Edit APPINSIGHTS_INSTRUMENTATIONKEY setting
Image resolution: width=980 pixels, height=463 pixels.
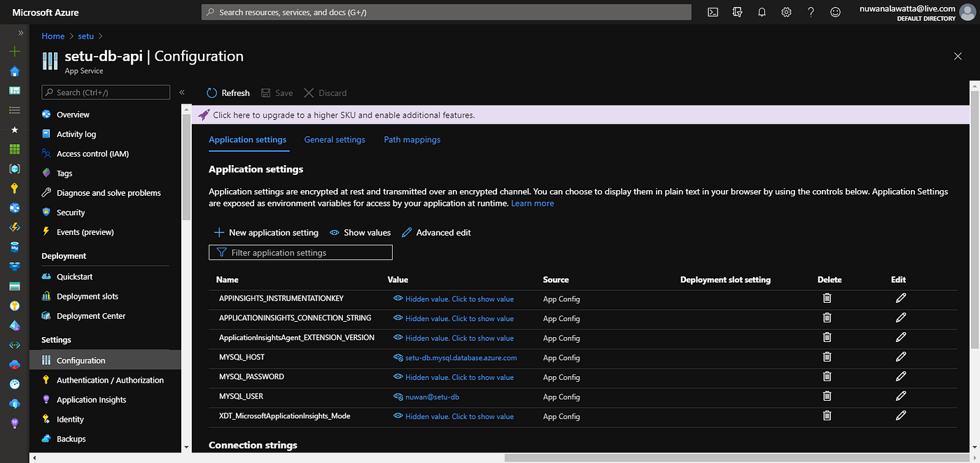[x=901, y=299]
